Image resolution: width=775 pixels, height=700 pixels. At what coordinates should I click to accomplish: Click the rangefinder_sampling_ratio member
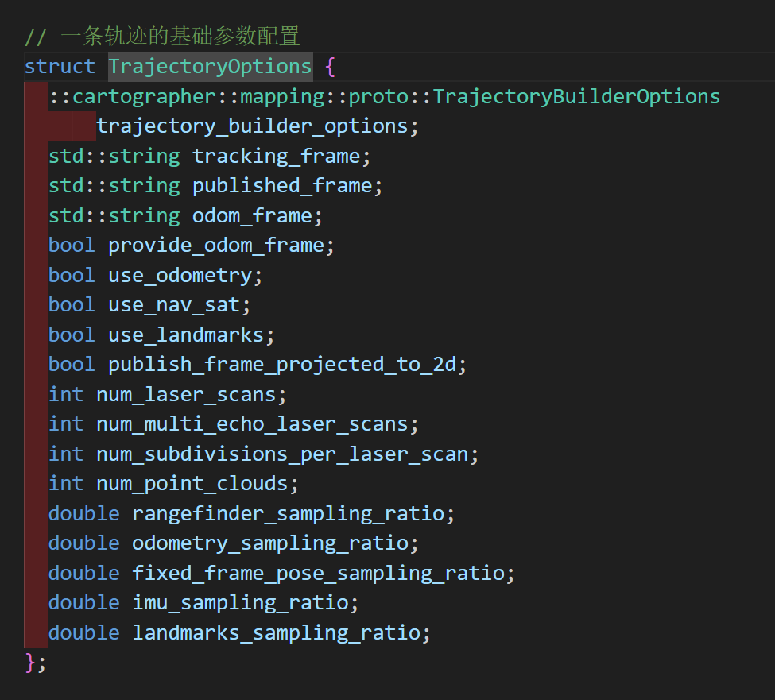tap(289, 513)
